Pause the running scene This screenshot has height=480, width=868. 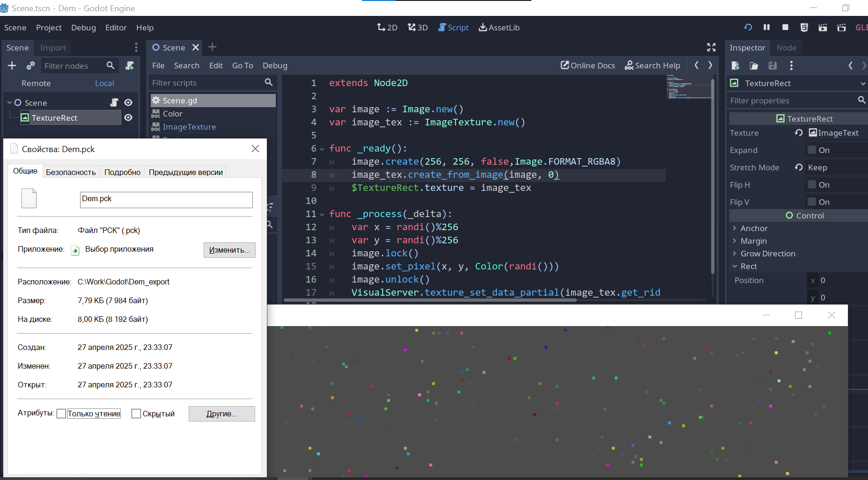coord(766,27)
